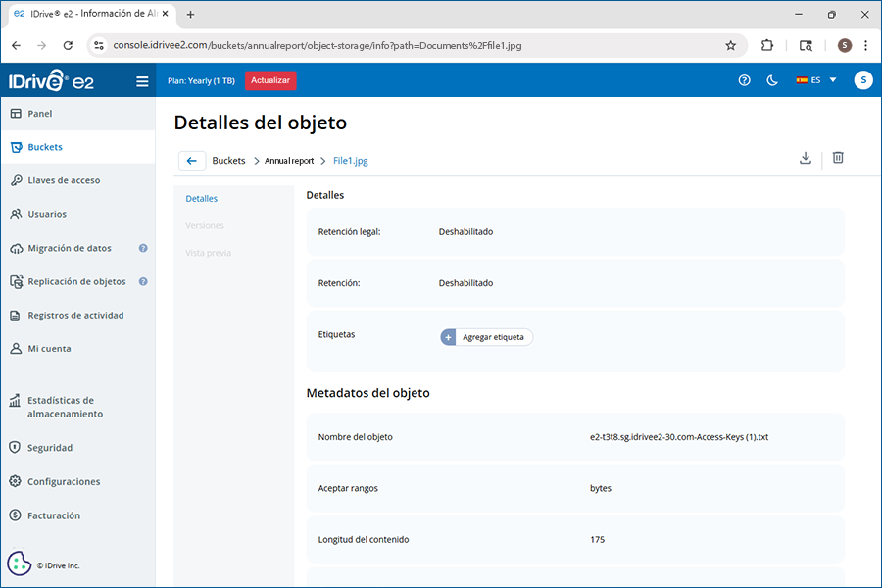This screenshot has height=588, width=882.
Task: Click the info icon beside Migración de datos
Action: click(143, 249)
